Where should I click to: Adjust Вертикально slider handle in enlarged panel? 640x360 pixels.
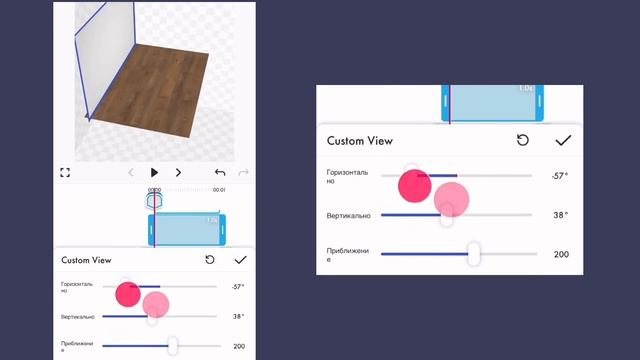click(447, 215)
